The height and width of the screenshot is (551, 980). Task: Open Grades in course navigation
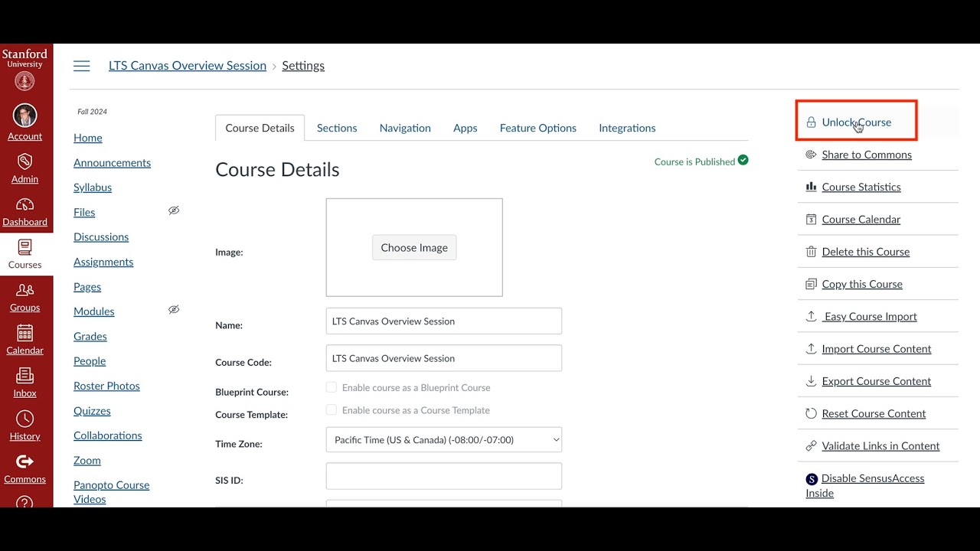tap(90, 336)
